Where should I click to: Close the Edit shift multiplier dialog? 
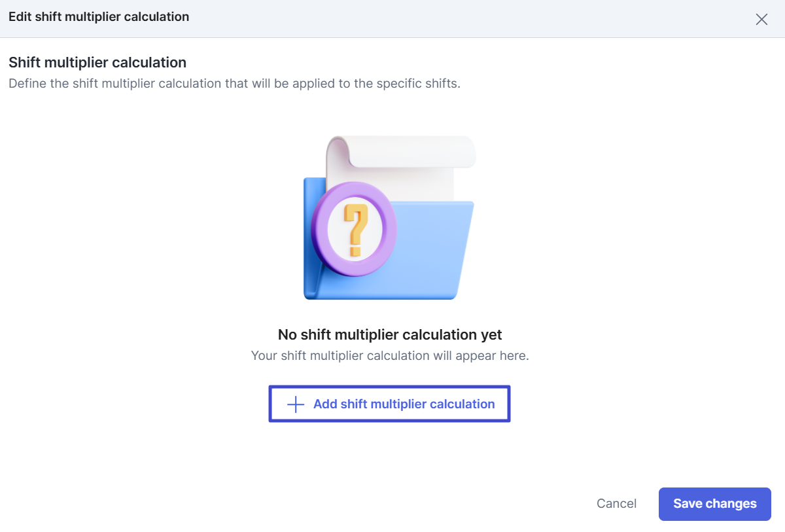761,19
